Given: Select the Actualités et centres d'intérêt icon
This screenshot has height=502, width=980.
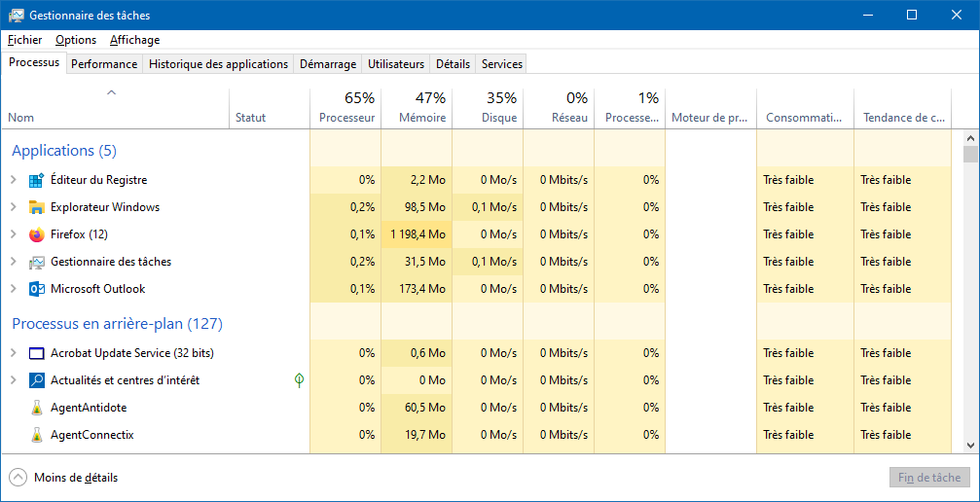Looking at the screenshot, I should click(x=37, y=380).
